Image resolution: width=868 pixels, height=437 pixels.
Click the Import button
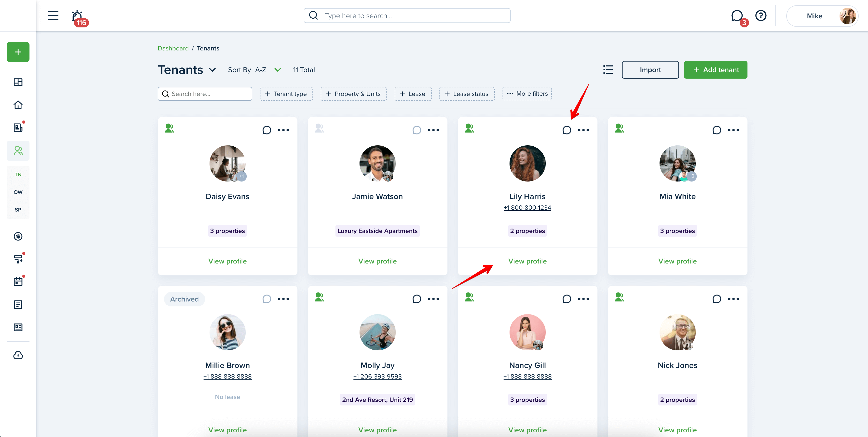(x=650, y=70)
